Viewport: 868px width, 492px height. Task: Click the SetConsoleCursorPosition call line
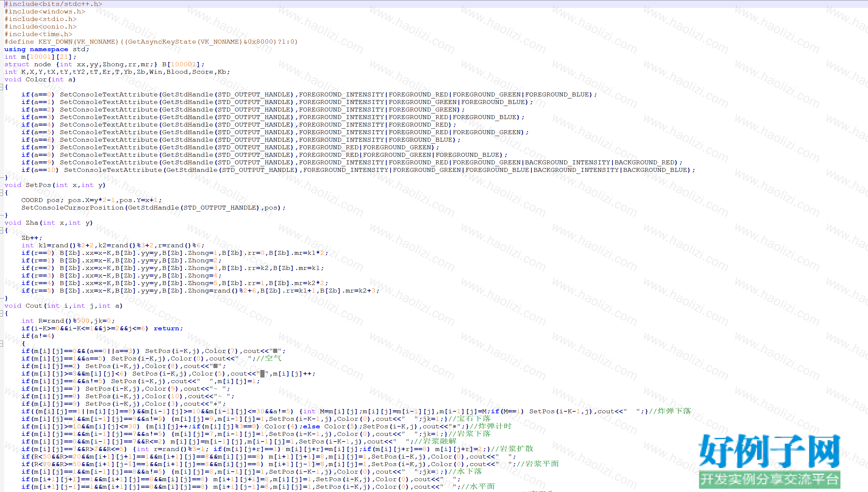pos(153,208)
